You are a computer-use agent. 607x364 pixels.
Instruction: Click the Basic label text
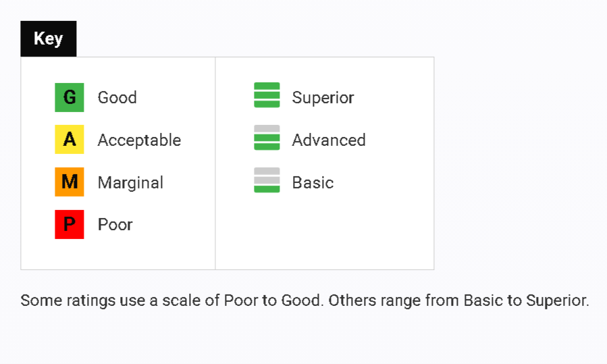click(313, 183)
